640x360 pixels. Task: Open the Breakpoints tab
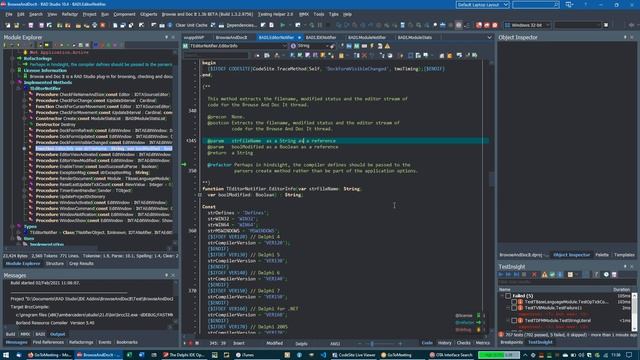511,342
